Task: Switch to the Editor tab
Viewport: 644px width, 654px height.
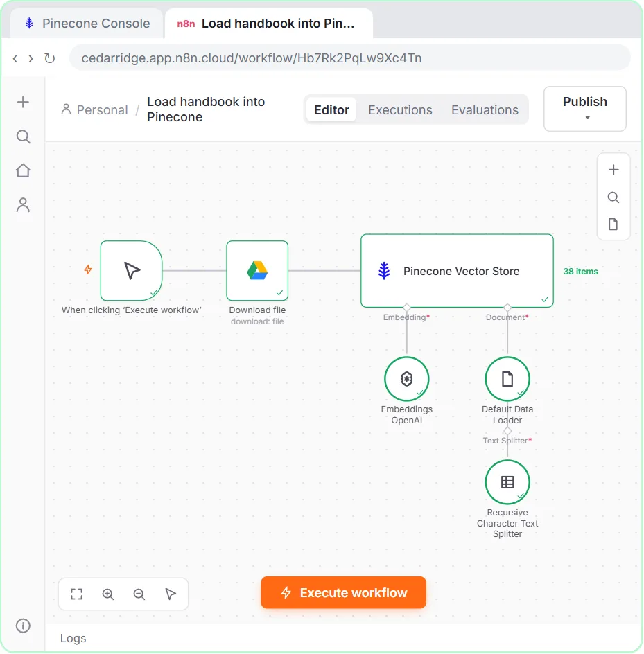Action: [x=331, y=109]
